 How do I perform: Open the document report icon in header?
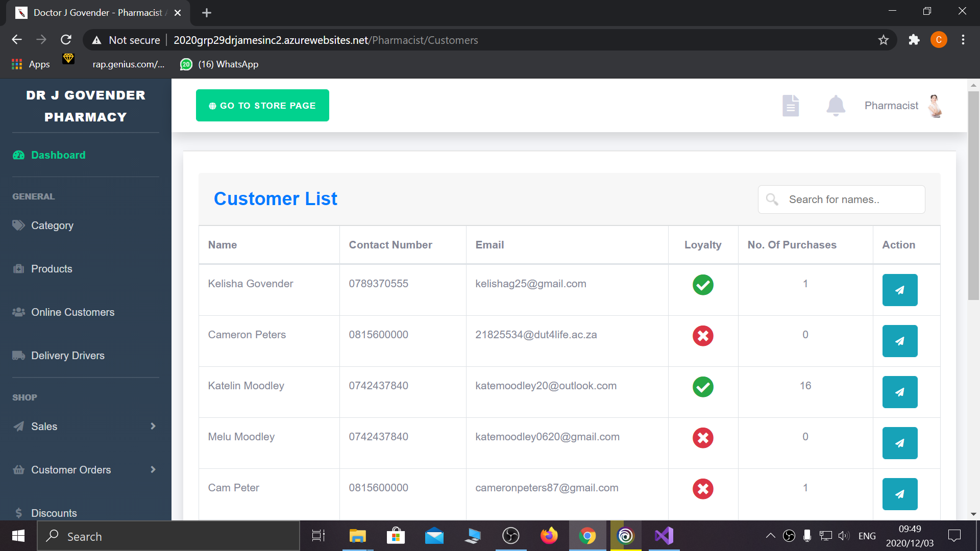[791, 106]
